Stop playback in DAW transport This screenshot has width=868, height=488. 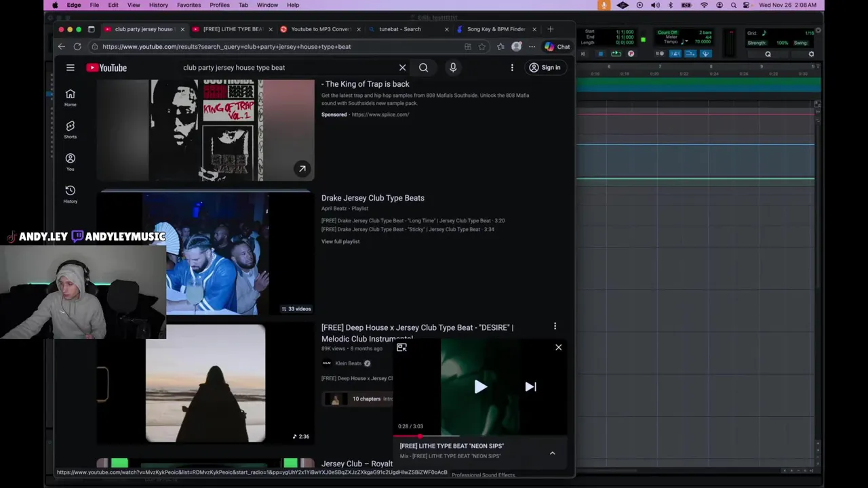tap(601, 54)
